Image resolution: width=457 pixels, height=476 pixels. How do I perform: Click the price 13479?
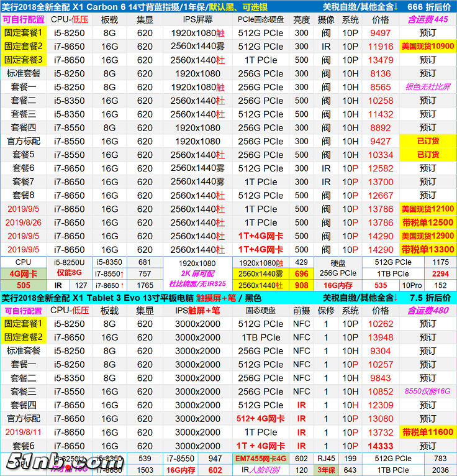tap(380, 60)
